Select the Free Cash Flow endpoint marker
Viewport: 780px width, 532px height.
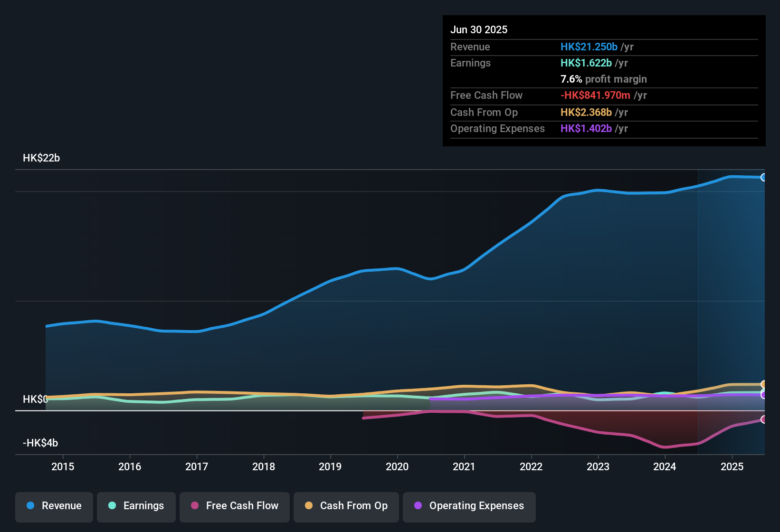coord(764,419)
